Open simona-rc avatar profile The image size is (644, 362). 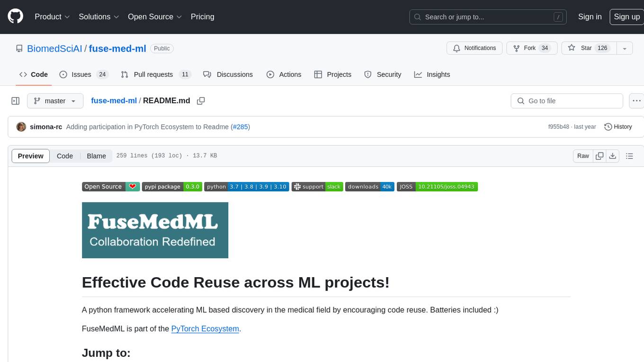[x=21, y=127]
